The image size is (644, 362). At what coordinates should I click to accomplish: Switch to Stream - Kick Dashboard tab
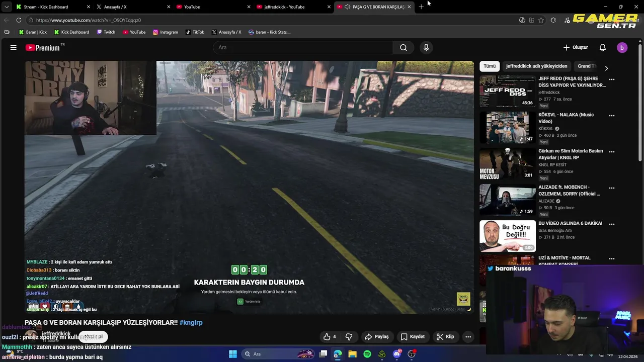coord(46,7)
